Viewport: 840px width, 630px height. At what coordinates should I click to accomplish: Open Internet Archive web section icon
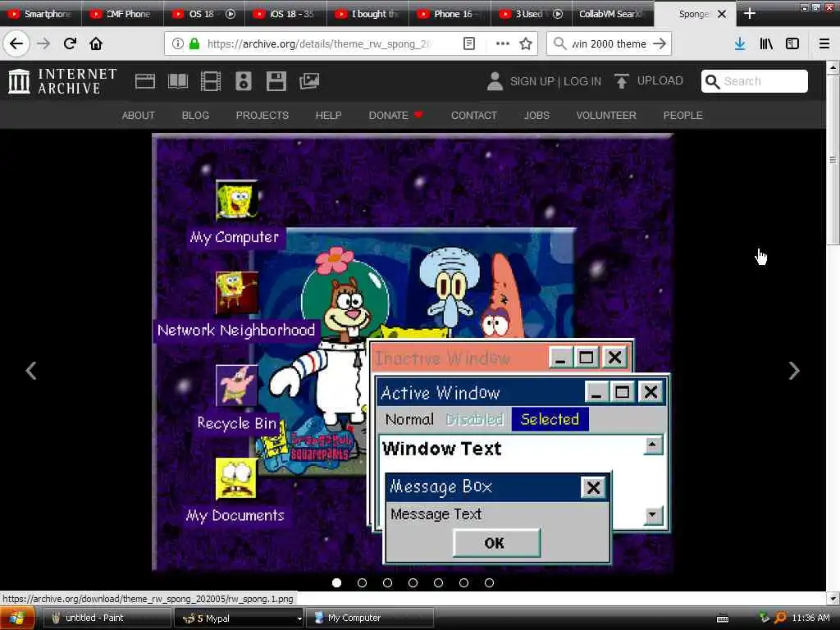144,81
